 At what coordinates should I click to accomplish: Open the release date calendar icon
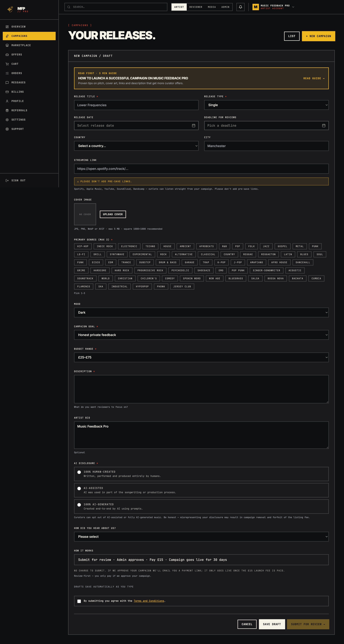coord(193,126)
